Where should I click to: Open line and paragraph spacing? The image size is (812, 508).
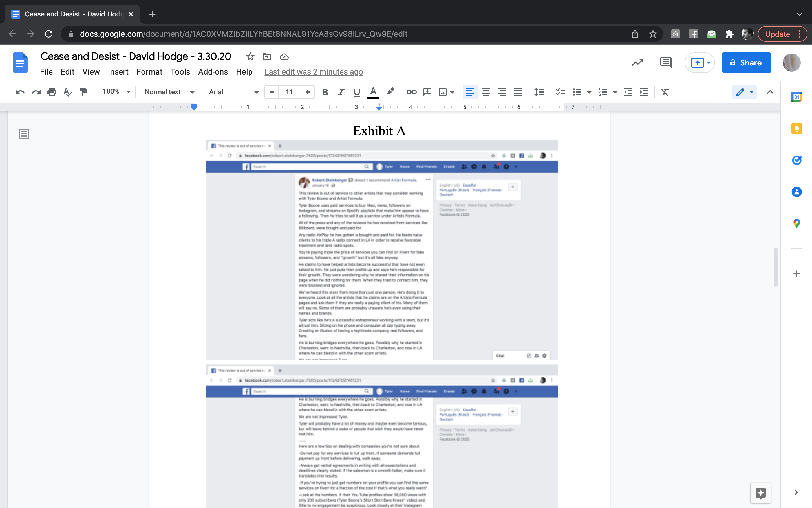coord(539,92)
